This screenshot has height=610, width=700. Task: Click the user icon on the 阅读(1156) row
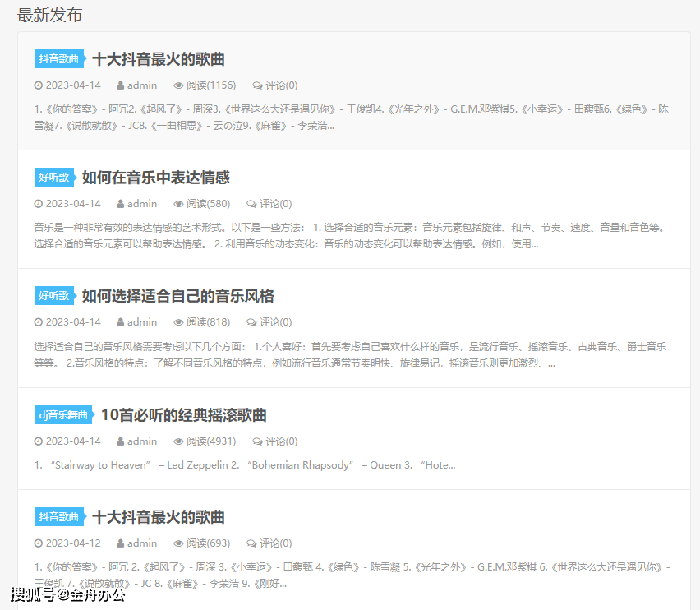pyautogui.click(x=121, y=85)
